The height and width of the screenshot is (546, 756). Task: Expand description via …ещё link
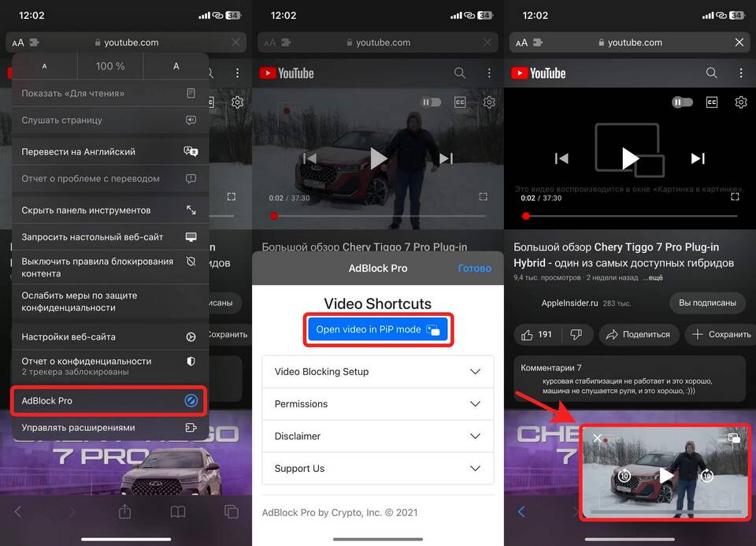click(x=653, y=278)
